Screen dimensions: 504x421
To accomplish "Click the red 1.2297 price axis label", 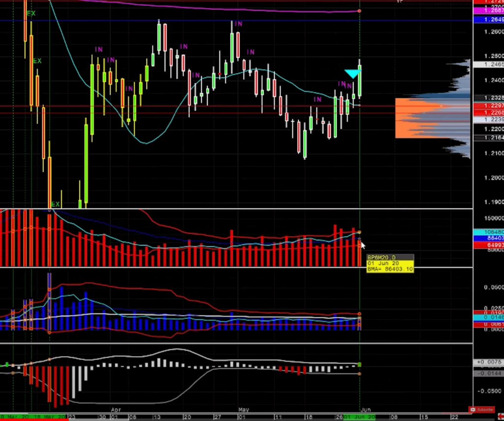I will pos(488,106).
